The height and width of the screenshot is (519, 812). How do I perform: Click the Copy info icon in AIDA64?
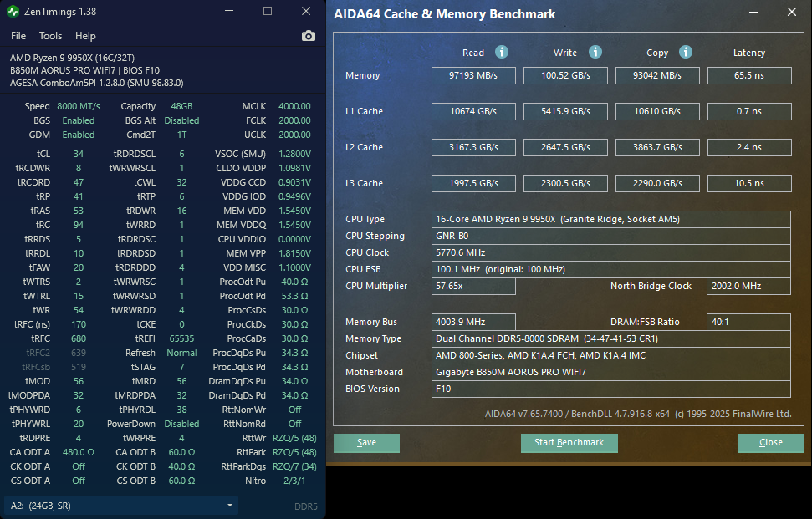686,52
